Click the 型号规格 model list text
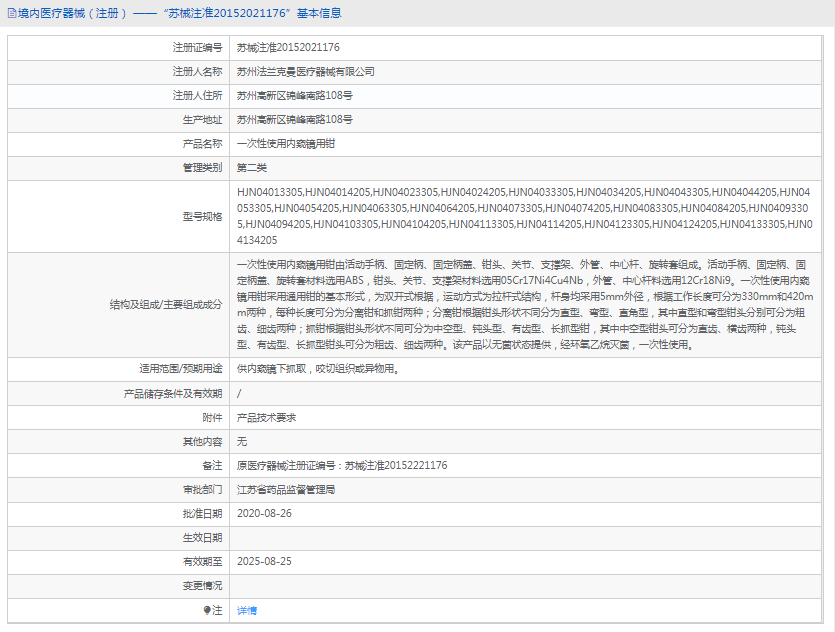The image size is (835, 632). (525, 216)
